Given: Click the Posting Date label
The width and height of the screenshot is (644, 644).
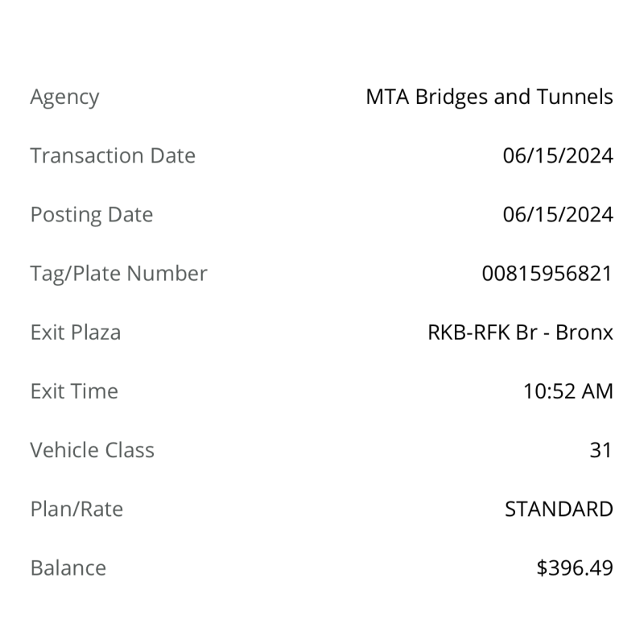Looking at the screenshot, I should click(92, 215).
